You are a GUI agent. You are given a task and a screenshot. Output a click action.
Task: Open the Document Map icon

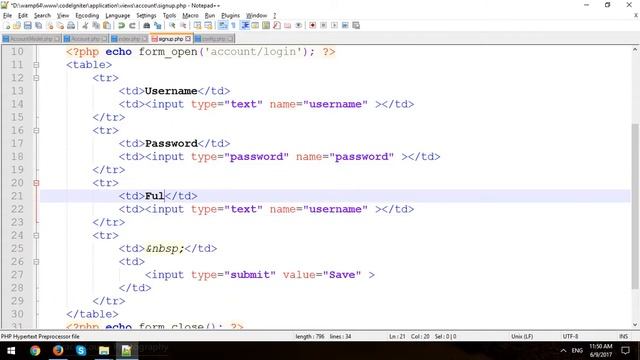[266, 25]
